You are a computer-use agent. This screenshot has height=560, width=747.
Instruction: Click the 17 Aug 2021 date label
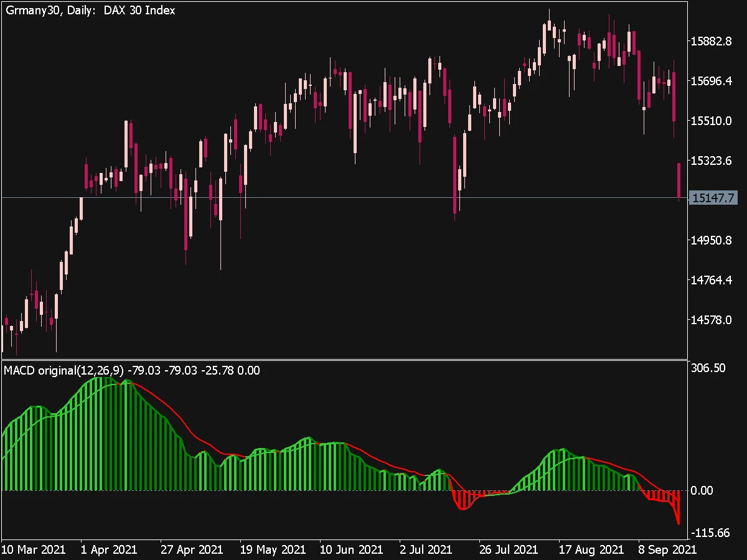click(590, 550)
